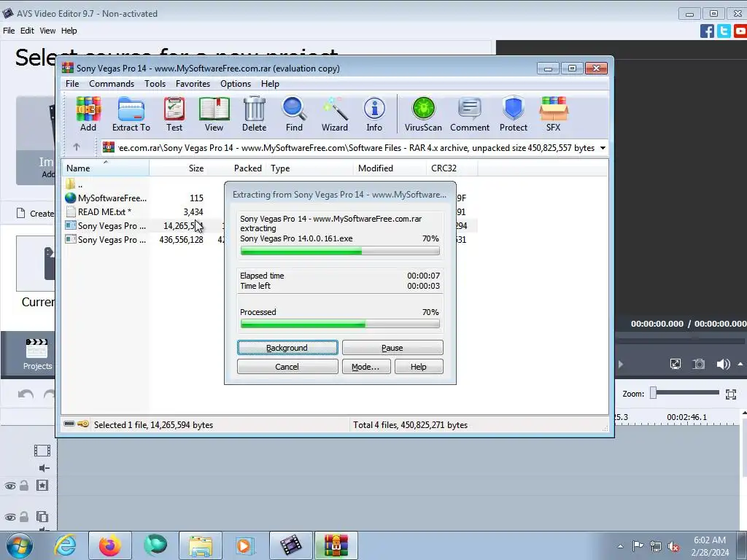The width and height of the screenshot is (747, 560).
Task: Click the Add toolbar icon in WinRAR
Action: click(88, 114)
